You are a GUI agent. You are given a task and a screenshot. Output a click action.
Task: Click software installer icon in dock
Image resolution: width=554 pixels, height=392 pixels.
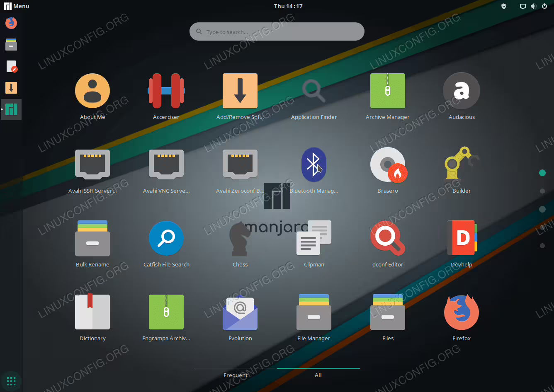11,88
